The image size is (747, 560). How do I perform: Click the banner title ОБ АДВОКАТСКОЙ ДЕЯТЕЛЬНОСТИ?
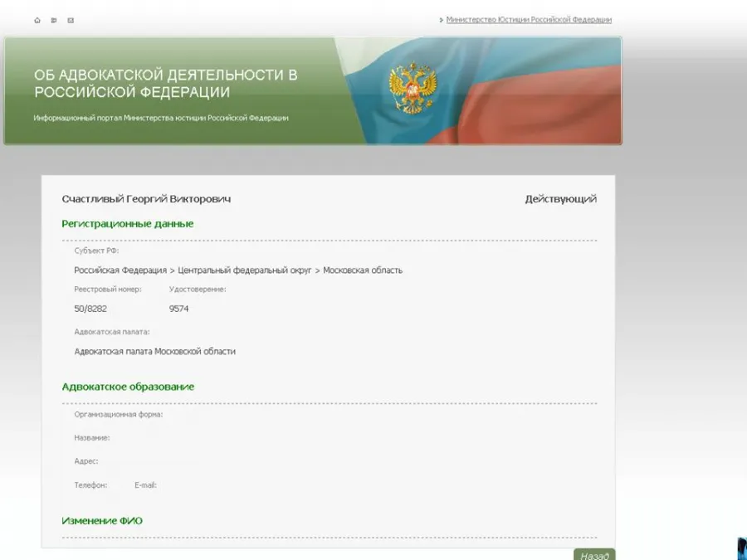click(x=166, y=83)
